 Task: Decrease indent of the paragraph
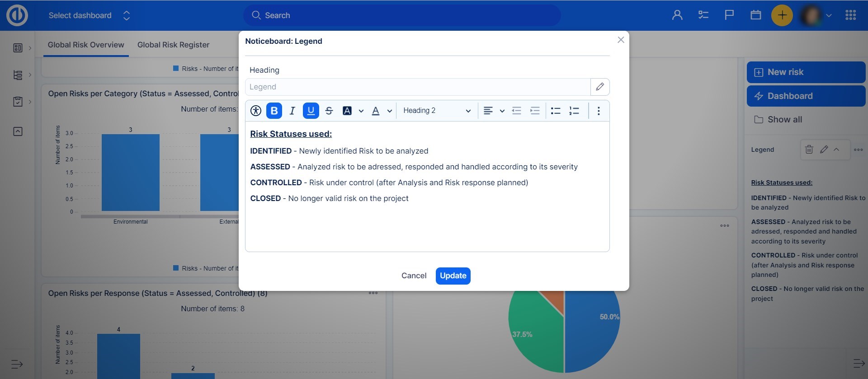point(516,111)
